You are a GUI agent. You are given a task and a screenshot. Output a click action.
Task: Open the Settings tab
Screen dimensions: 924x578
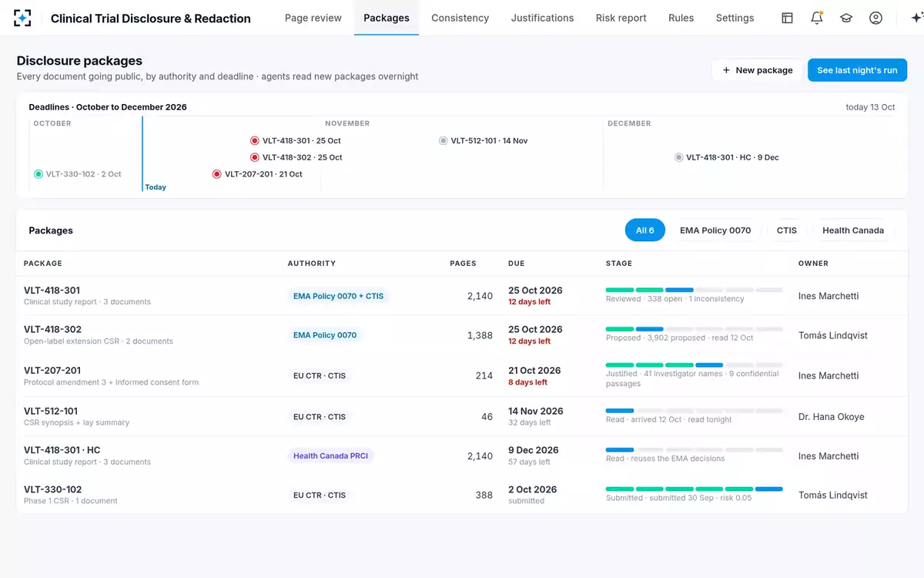(735, 18)
